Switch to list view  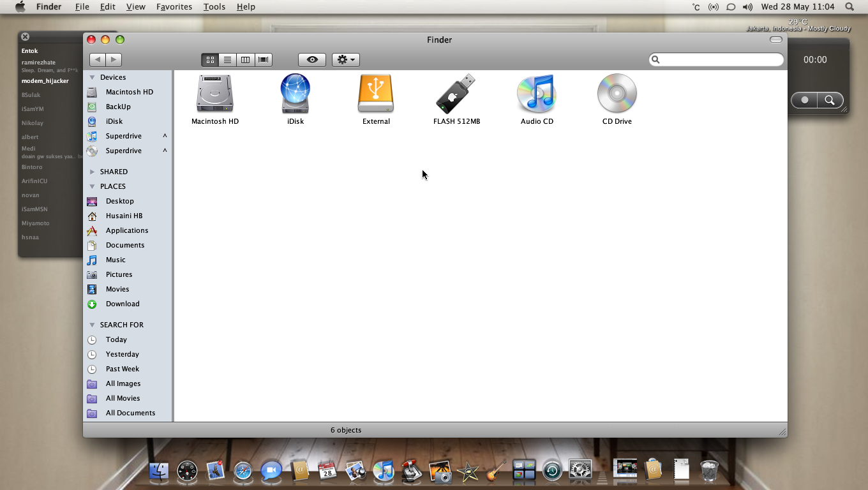(227, 60)
